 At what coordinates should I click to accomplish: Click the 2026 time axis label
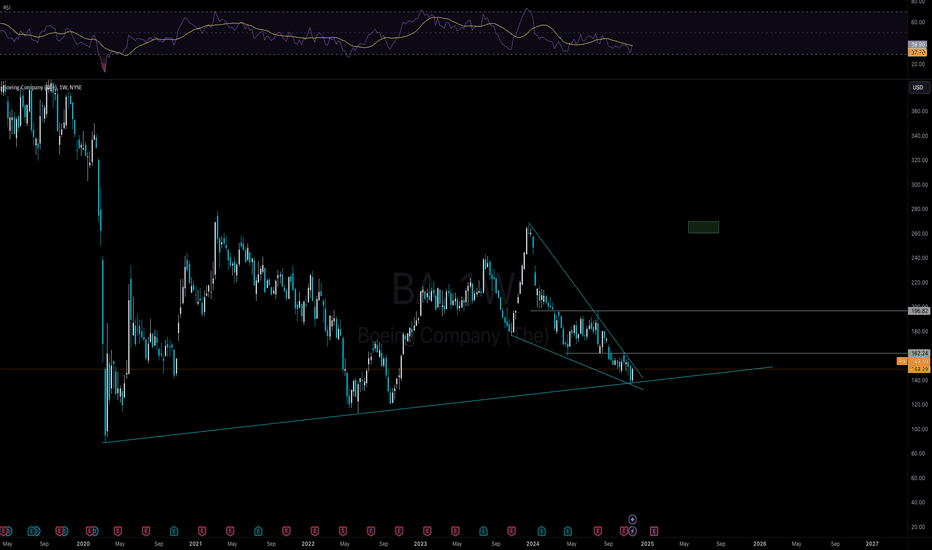tap(760, 543)
